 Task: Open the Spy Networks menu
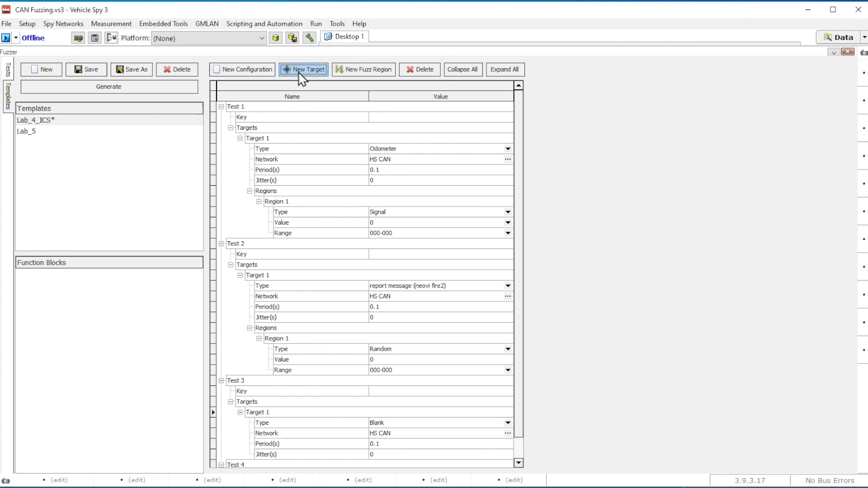63,24
